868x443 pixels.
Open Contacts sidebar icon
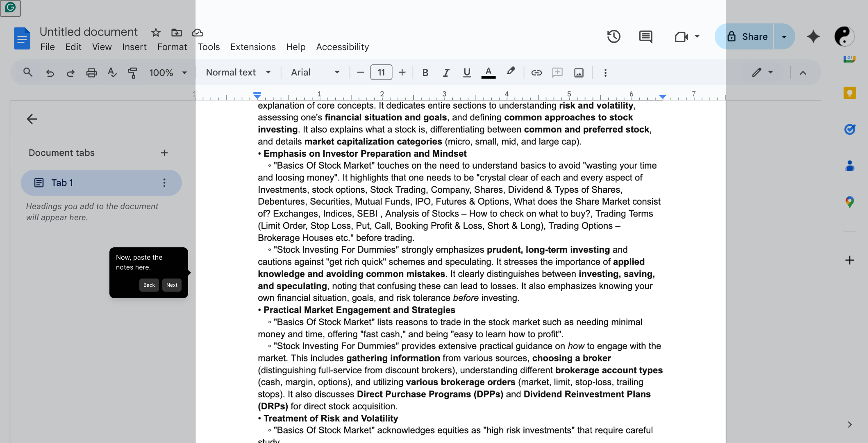pos(850,166)
